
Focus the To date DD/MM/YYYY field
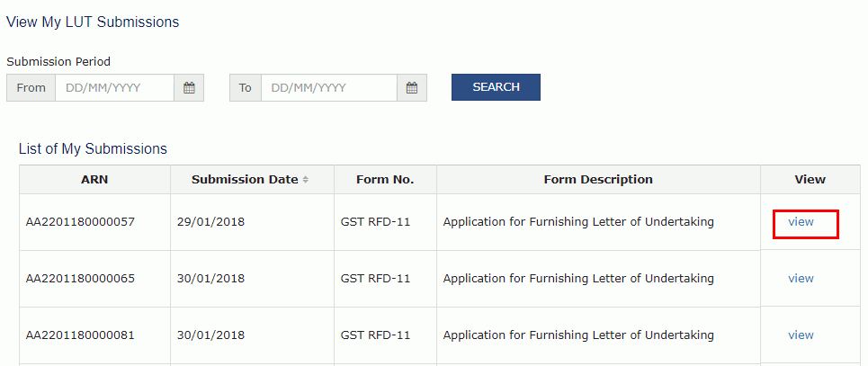(x=329, y=87)
